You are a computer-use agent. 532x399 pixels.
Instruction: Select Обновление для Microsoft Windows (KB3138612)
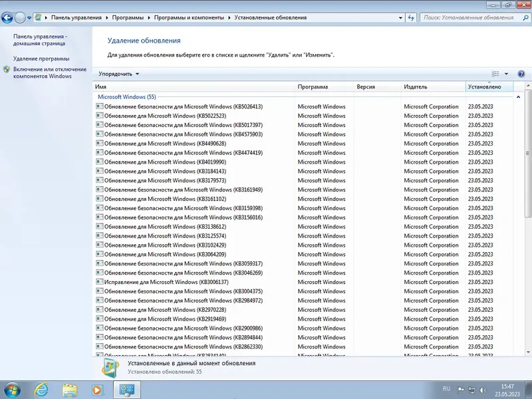click(165, 227)
